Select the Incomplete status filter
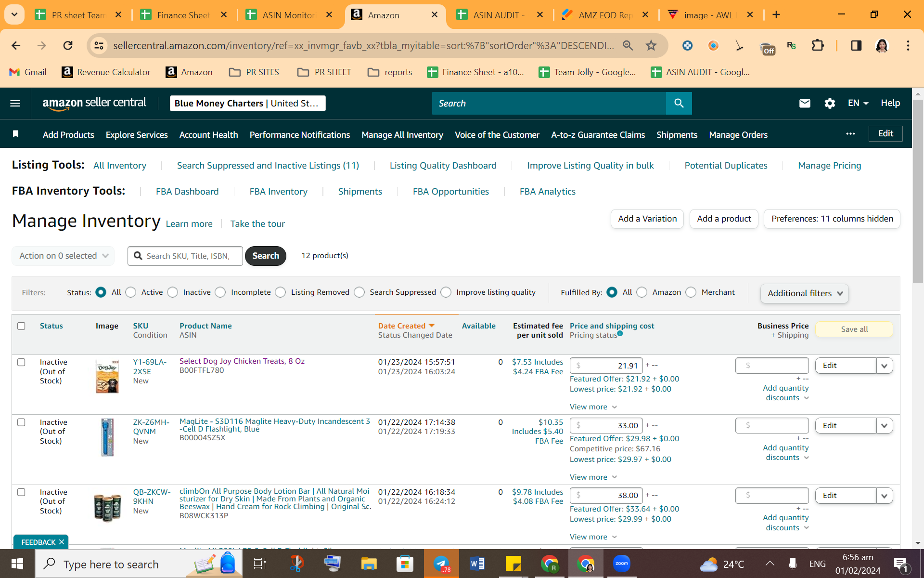924x578 pixels. tap(220, 292)
